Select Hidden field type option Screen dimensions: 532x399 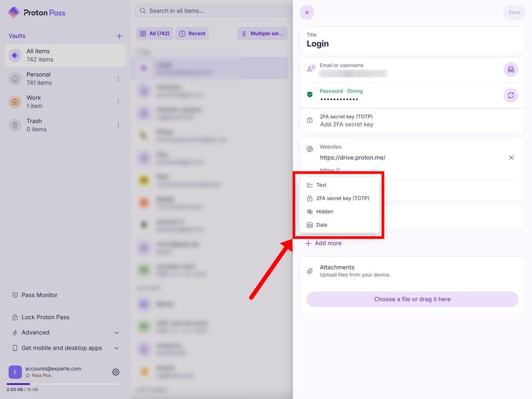pyautogui.click(x=325, y=211)
